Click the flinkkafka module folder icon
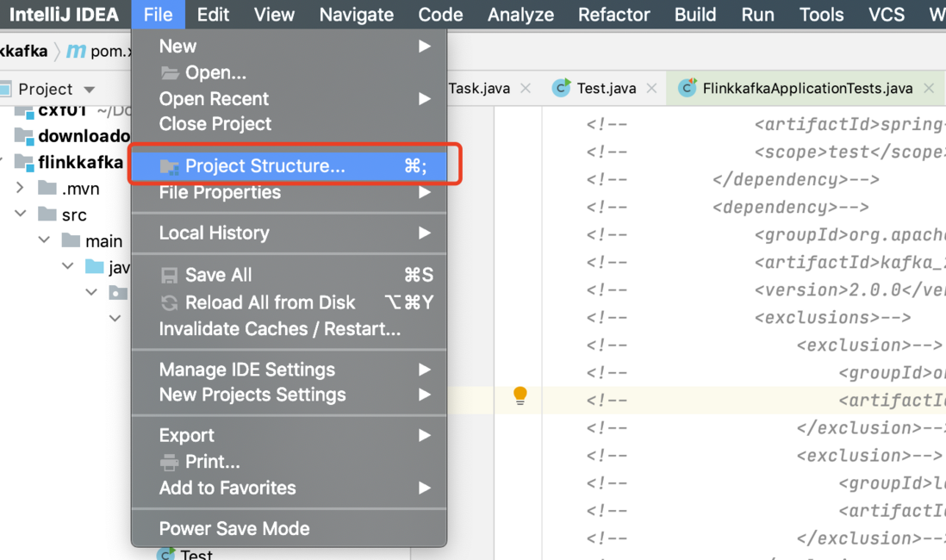The image size is (946, 560). point(24,162)
